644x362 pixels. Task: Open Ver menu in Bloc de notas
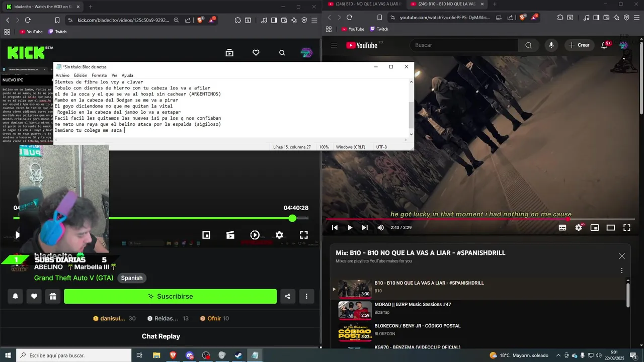(x=114, y=75)
